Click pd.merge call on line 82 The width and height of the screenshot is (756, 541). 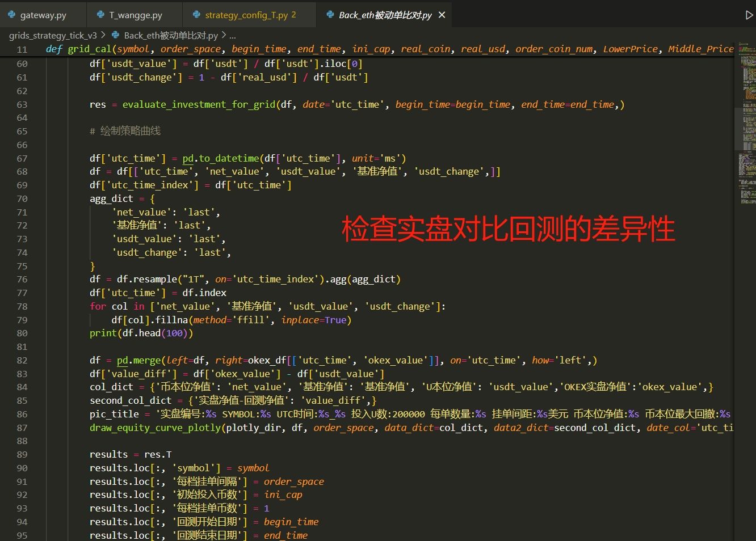coord(139,361)
